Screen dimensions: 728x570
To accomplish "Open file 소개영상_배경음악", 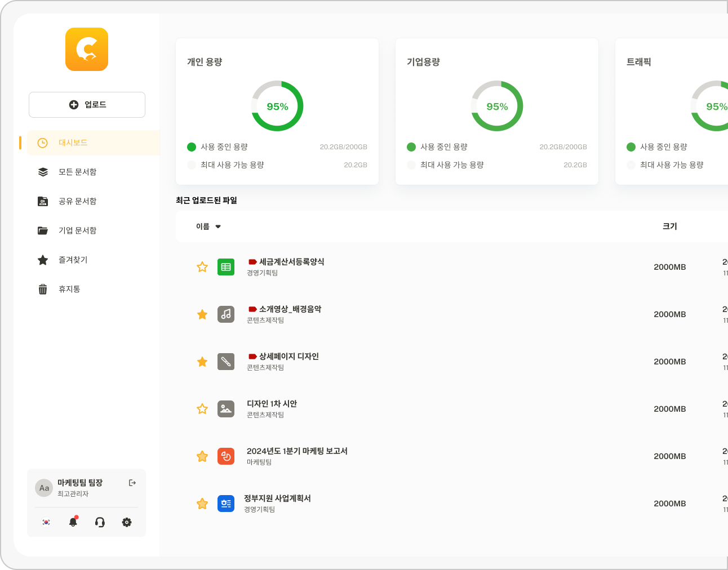I will click(x=290, y=309).
